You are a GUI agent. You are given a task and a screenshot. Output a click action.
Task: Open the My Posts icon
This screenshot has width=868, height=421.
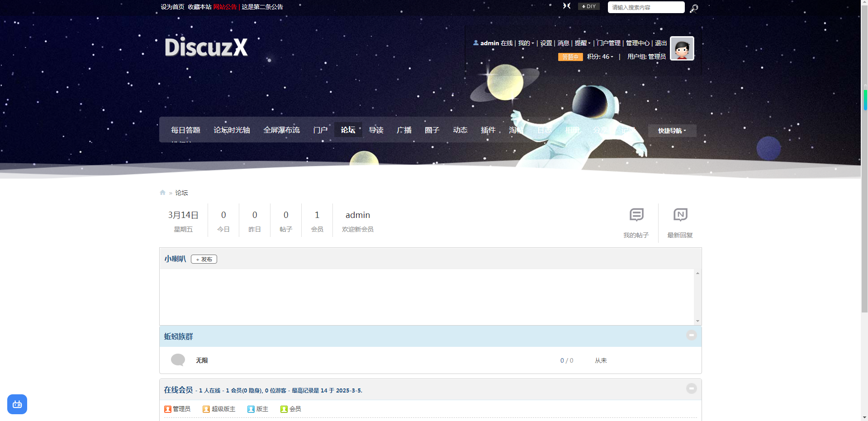tap(636, 215)
